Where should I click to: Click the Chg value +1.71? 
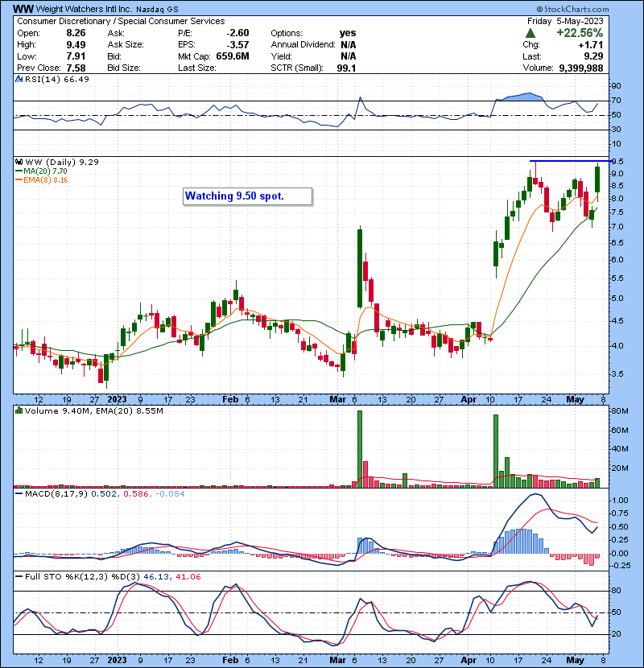tap(591, 45)
